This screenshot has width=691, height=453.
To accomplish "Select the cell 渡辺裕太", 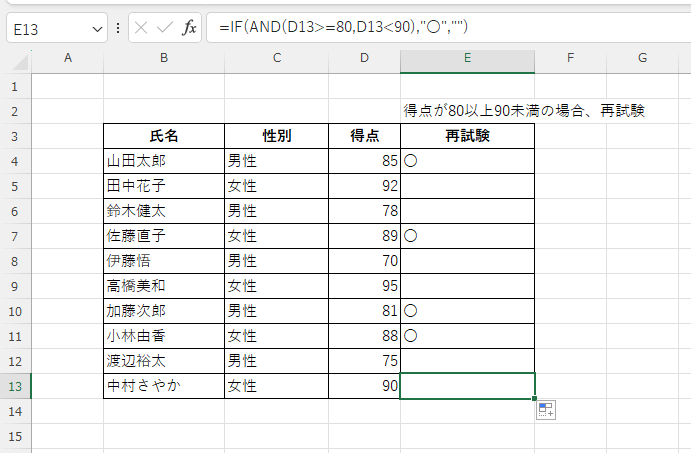I will coord(164,361).
